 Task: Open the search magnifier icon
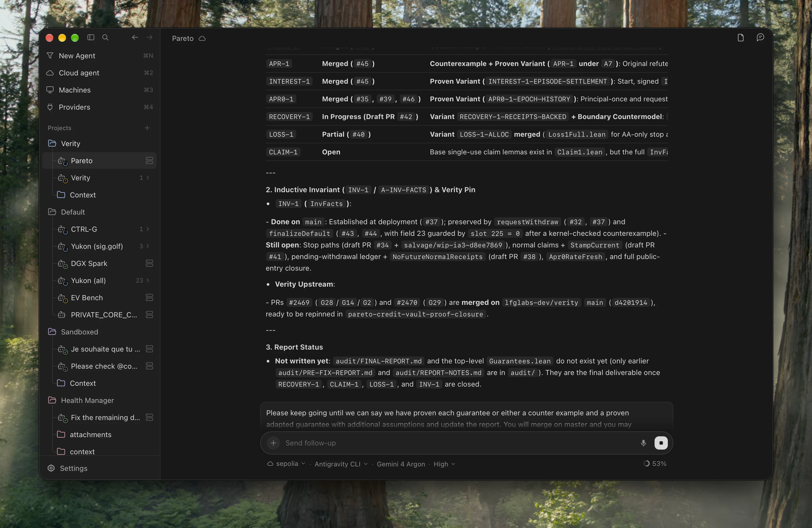(106, 38)
